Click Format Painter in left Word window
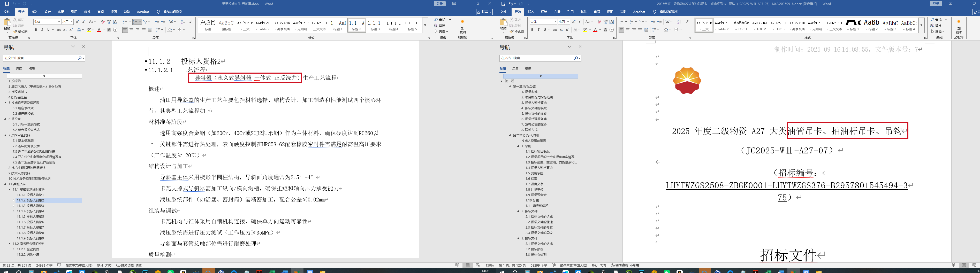This screenshot has height=273, width=980. [20, 32]
